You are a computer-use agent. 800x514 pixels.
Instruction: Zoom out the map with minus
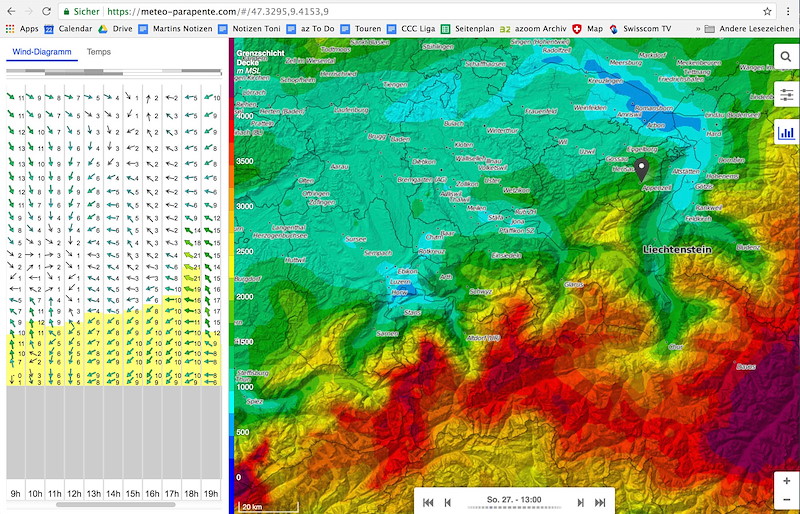pos(786,499)
